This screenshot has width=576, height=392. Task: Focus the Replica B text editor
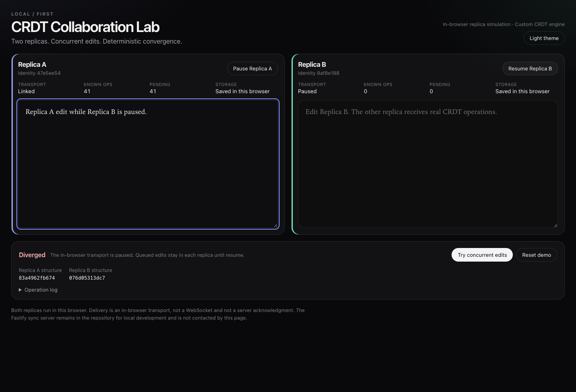point(428,164)
